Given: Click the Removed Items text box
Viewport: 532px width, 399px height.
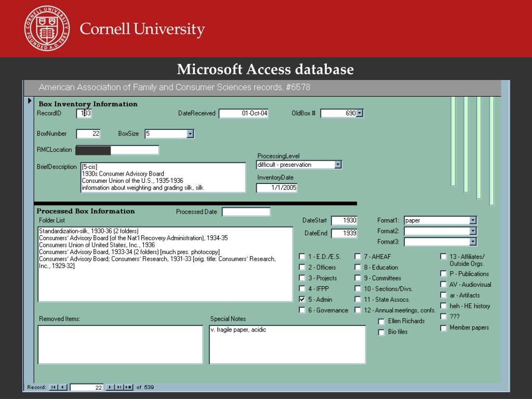Looking at the screenshot, I should click(x=120, y=345).
